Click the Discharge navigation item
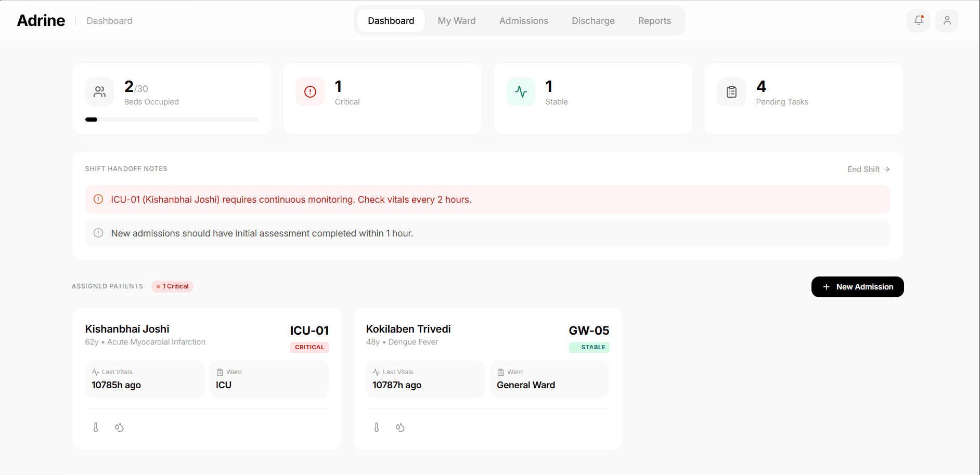The width and height of the screenshot is (980, 475). [593, 20]
